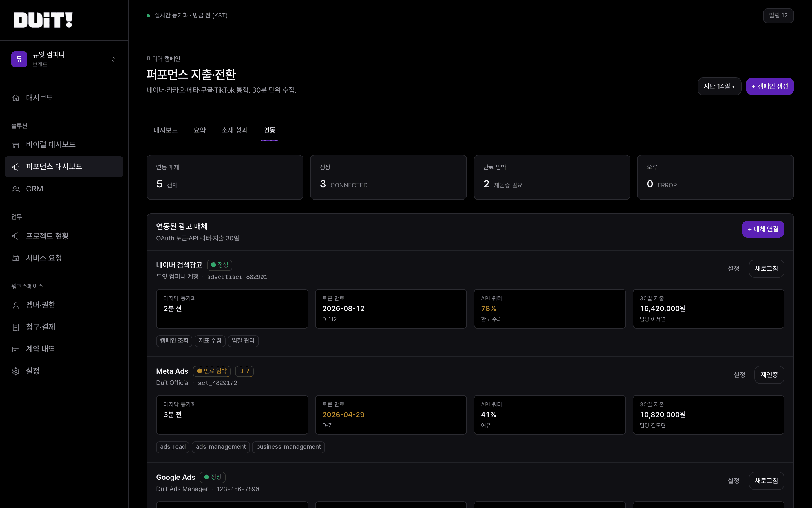Click the 정상 status badge on 네이버 검색광고

click(219, 265)
